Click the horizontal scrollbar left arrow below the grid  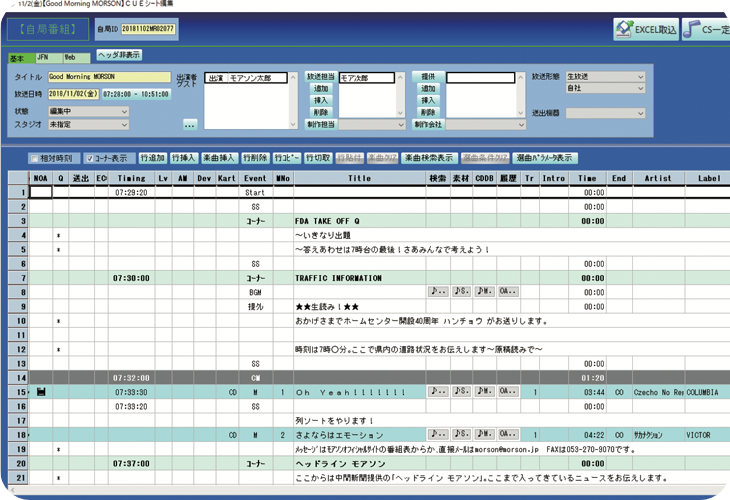(12, 490)
